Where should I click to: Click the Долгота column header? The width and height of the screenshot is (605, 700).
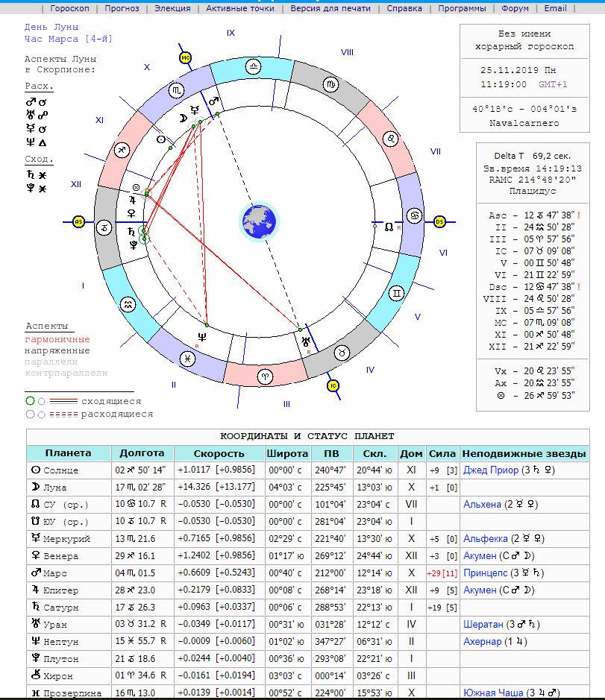(x=142, y=453)
